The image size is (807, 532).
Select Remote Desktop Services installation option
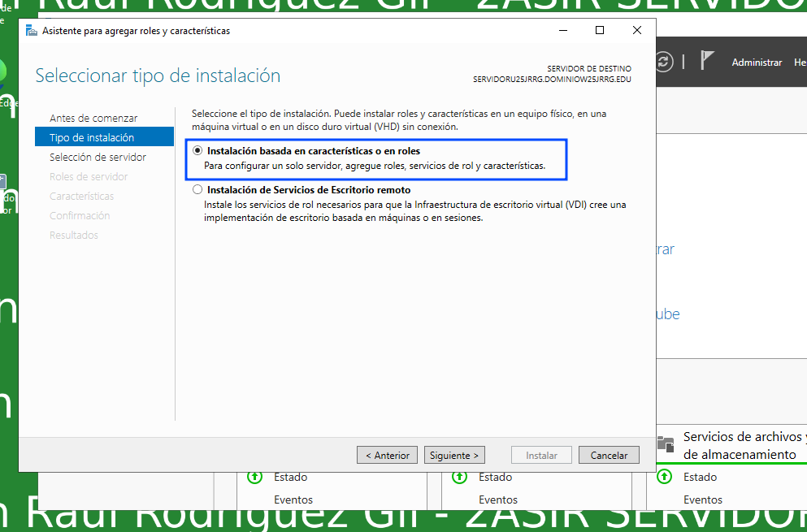coord(197,190)
